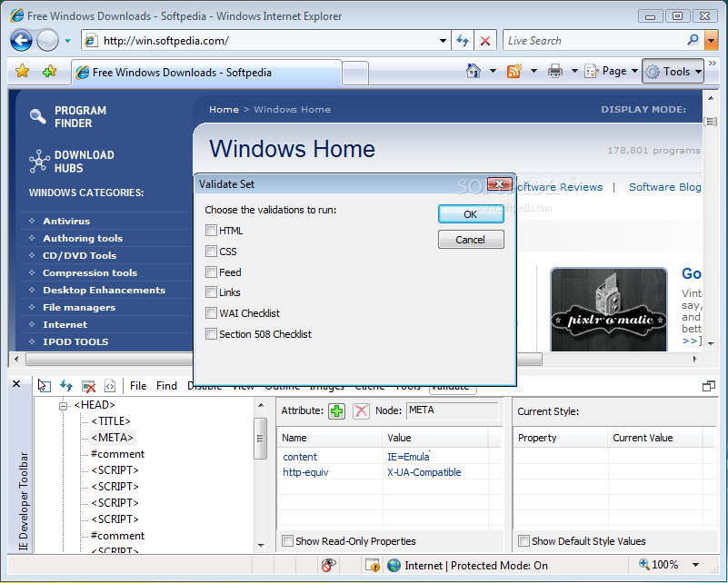The width and height of the screenshot is (728, 583).
Task: Go back with the browser Back arrow
Action: 21,40
